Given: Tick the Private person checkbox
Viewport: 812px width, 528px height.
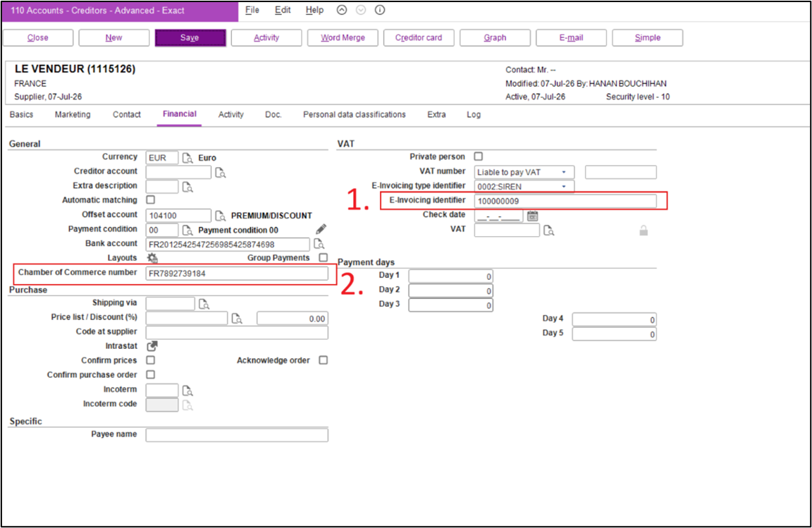Looking at the screenshot, I should [479, 156].
